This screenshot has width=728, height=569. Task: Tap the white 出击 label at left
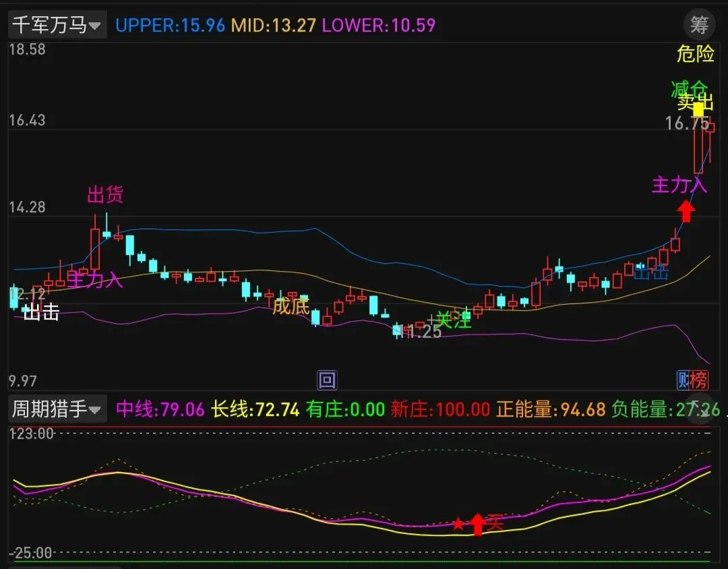[41, 312]
